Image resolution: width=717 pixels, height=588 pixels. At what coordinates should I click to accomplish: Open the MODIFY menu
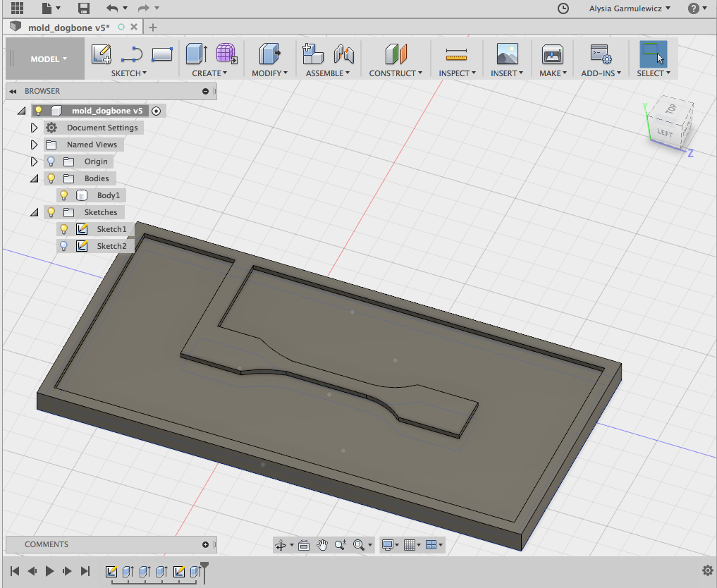point(270,73)
